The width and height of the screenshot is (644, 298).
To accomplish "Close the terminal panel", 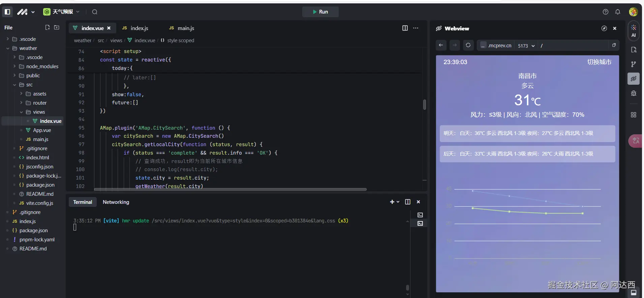I will click(x=419, y=202).
